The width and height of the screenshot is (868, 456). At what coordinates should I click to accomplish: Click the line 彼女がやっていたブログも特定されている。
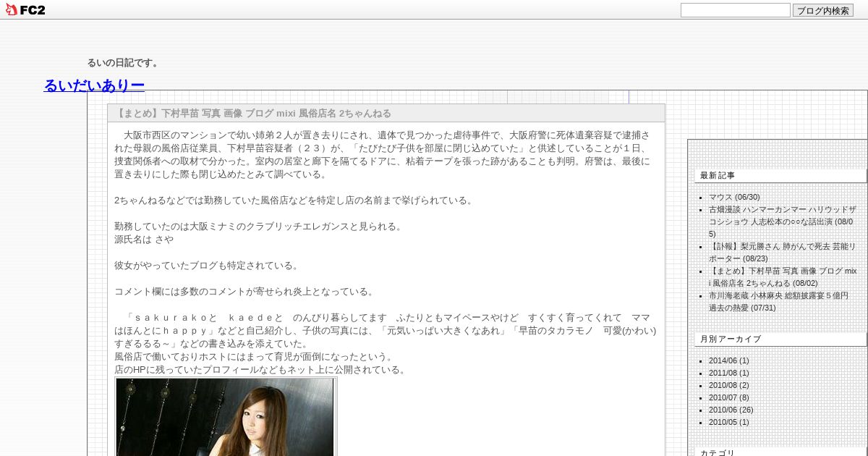[x=207, y=265]
